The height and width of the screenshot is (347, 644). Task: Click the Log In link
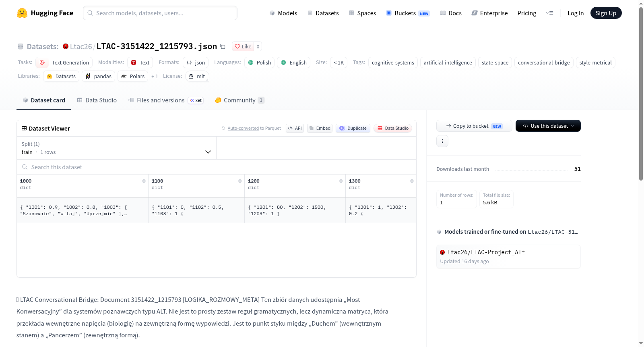(x=576, y=13)
